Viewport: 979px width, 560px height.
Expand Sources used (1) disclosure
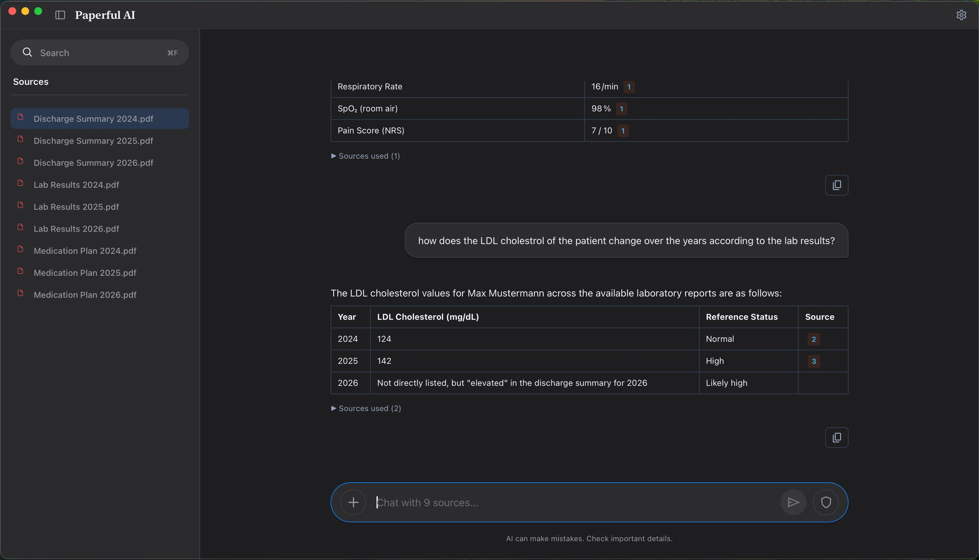coord(365,156)
